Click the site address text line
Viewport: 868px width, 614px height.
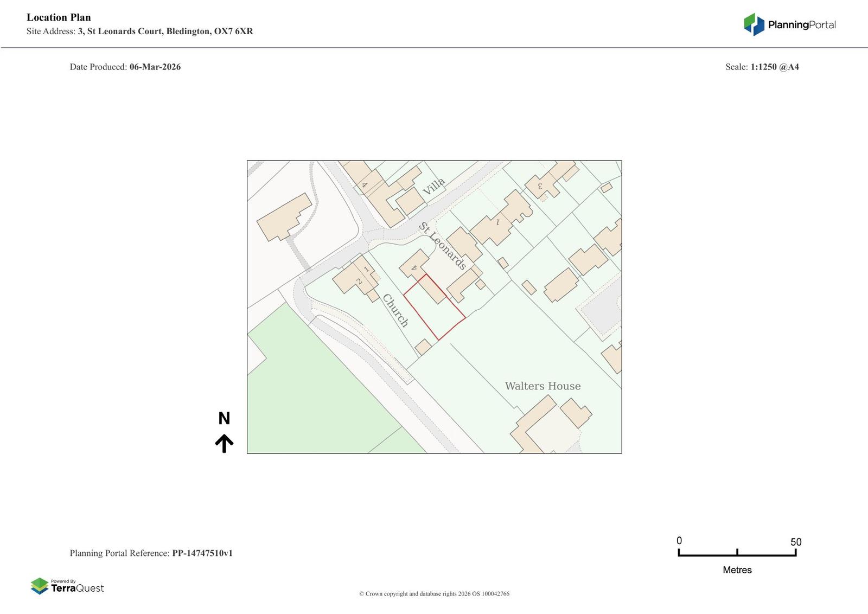tap(139, 31)
